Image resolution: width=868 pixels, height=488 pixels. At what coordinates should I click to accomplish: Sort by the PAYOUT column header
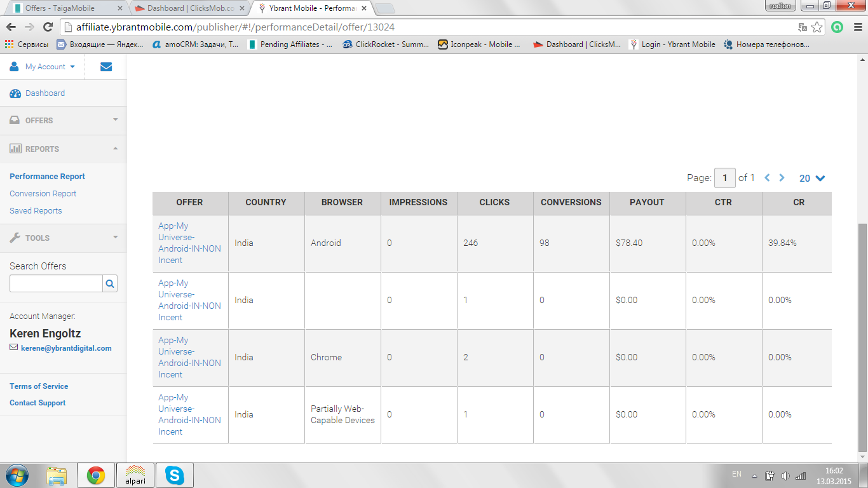[x=648, y=203]
